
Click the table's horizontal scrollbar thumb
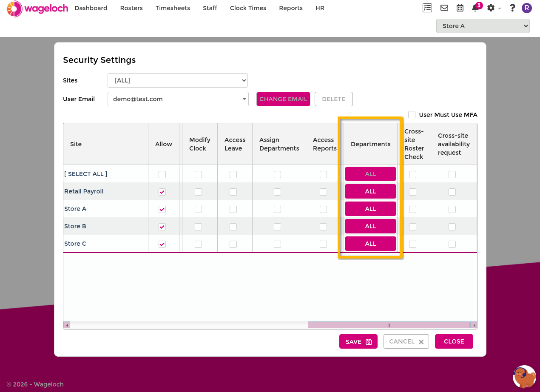[389, 325]
